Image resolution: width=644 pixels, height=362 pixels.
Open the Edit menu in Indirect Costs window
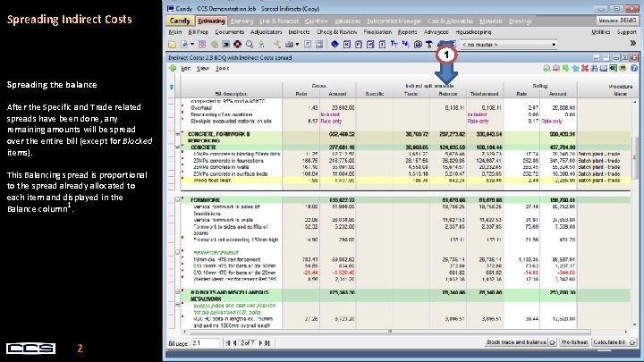[186, 69]
